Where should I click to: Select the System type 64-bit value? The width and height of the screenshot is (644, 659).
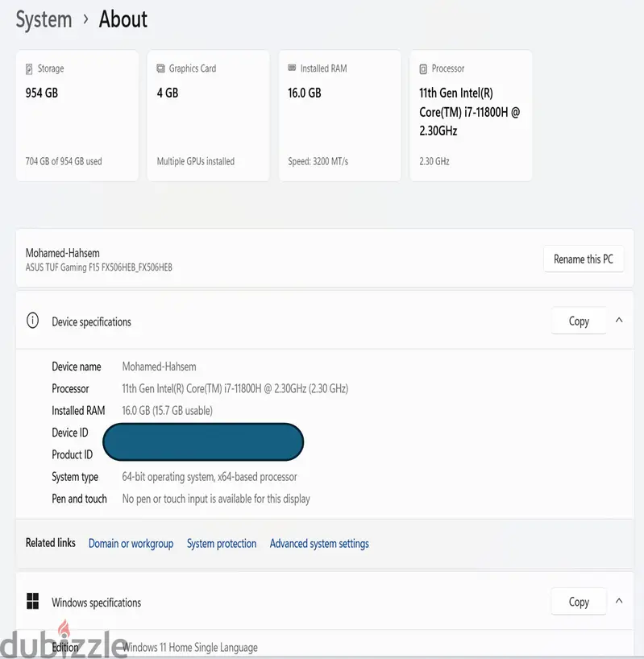(210, 477)
